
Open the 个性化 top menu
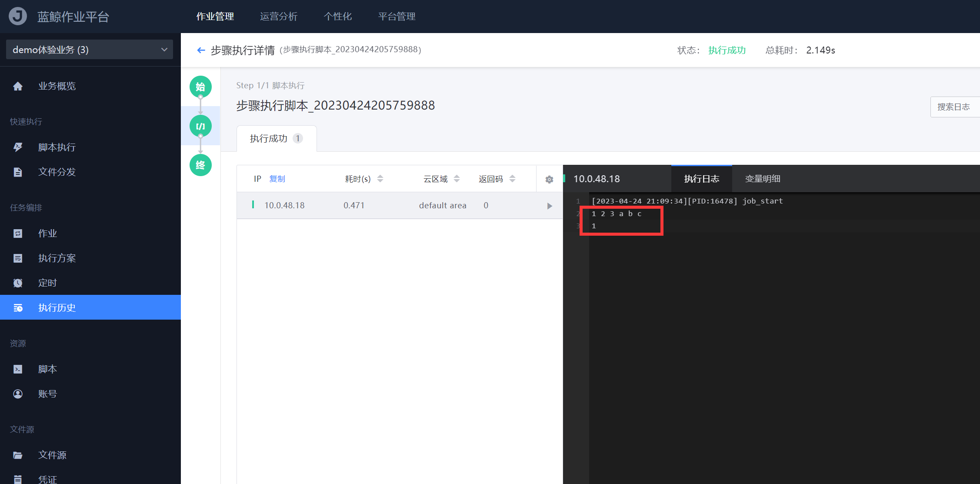pyautogui.click(x=338, y=17)
